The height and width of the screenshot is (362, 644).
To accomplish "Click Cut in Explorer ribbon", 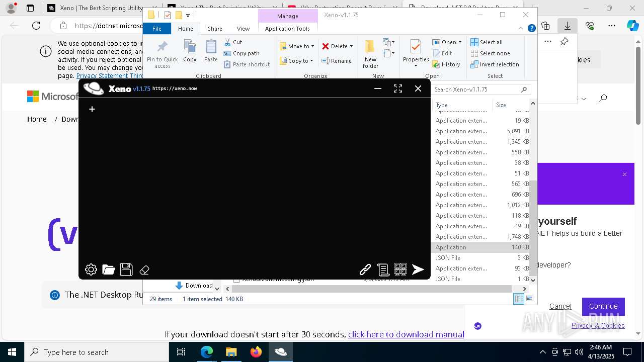I will [x=233, y=42].
